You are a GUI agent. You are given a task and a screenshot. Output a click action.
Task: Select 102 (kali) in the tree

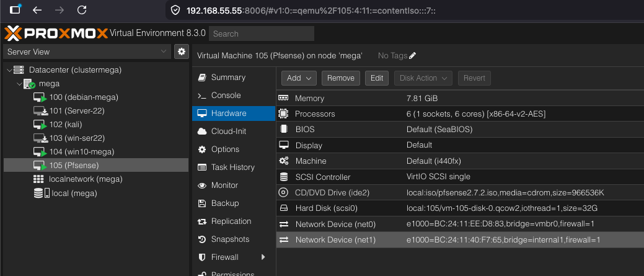(96, 125)
